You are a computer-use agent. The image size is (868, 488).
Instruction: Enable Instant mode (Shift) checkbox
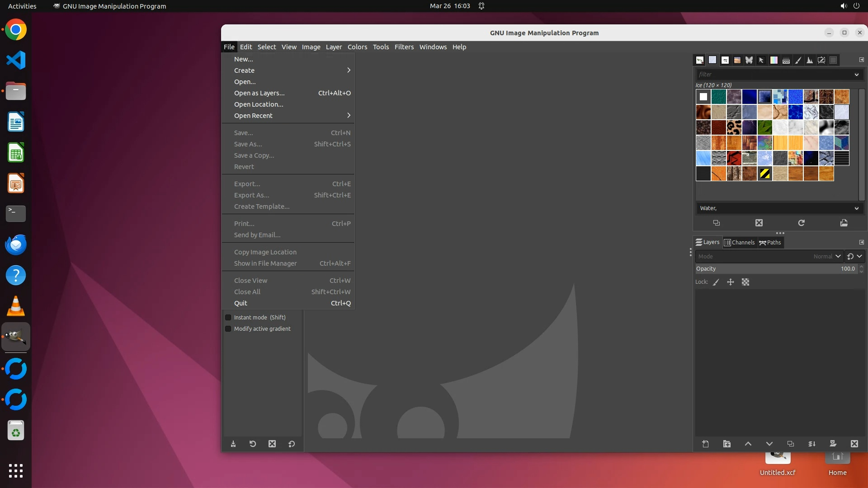[228, 317]
